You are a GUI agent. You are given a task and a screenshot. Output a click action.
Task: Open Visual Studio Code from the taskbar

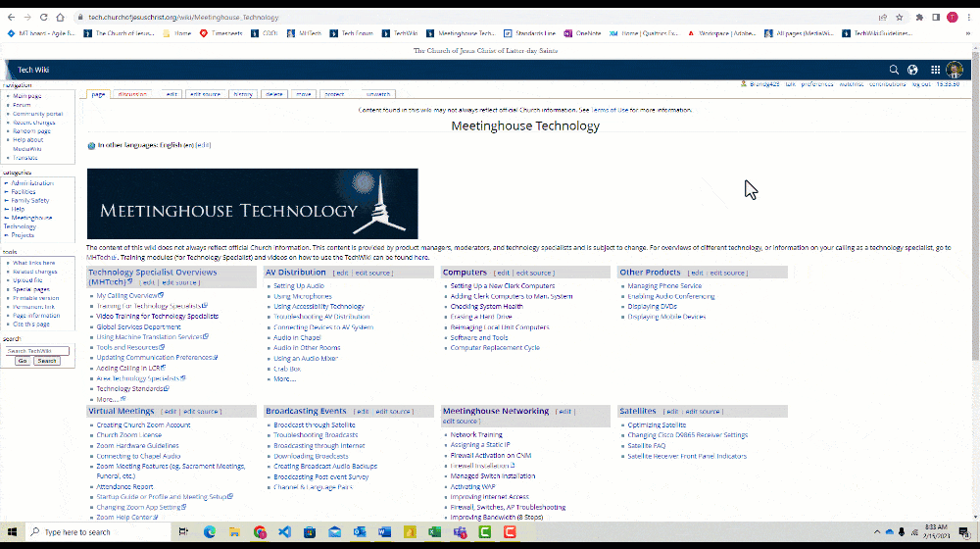284,531
